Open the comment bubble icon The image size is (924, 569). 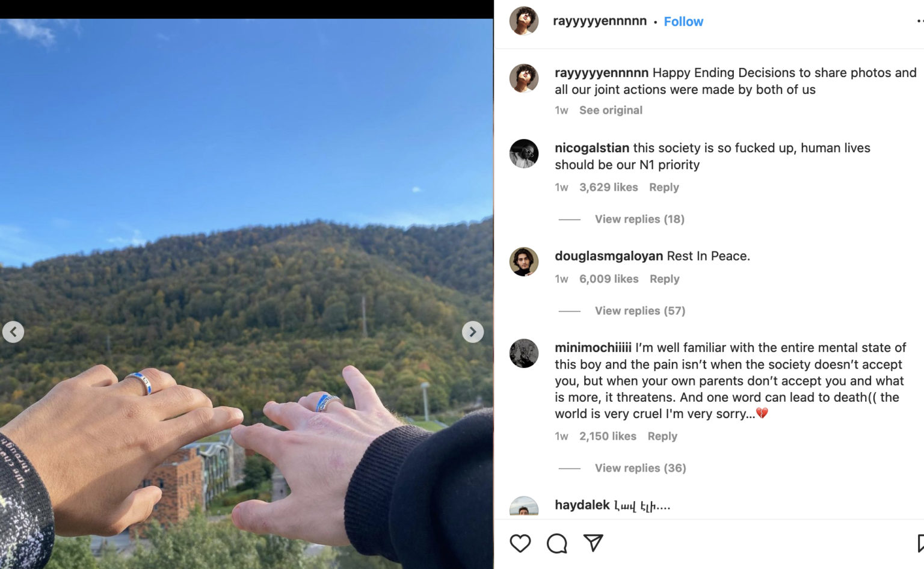click(x=557, y=543)
